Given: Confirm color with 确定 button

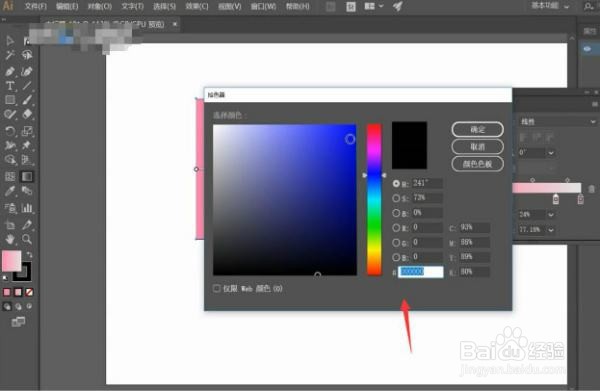Looking at the screenshot, I should coord(478,129).
